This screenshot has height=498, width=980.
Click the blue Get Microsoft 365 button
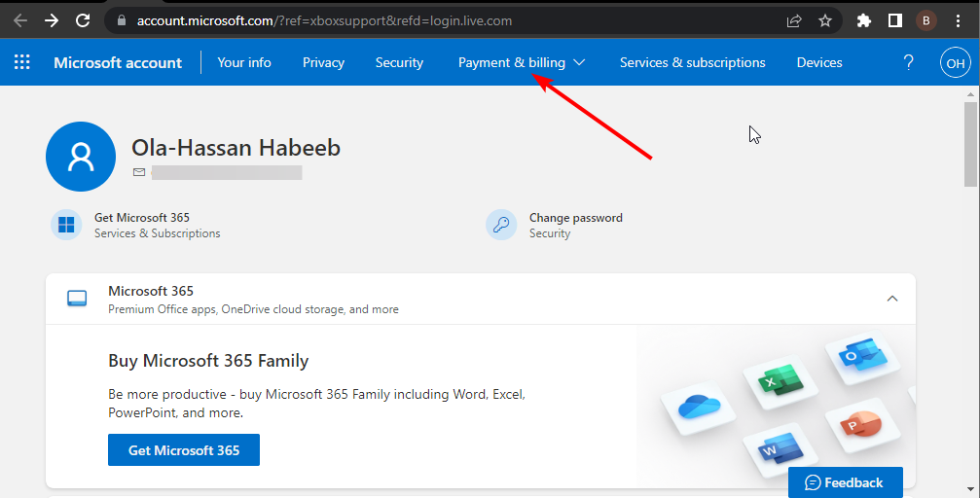point(184,450)
